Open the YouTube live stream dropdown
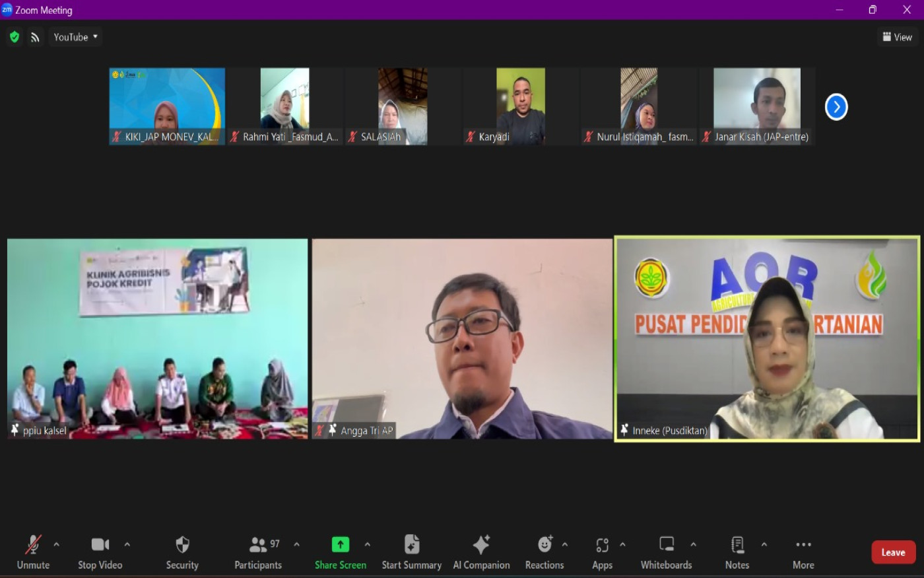 pyautogui.click(x=75, y=37)
